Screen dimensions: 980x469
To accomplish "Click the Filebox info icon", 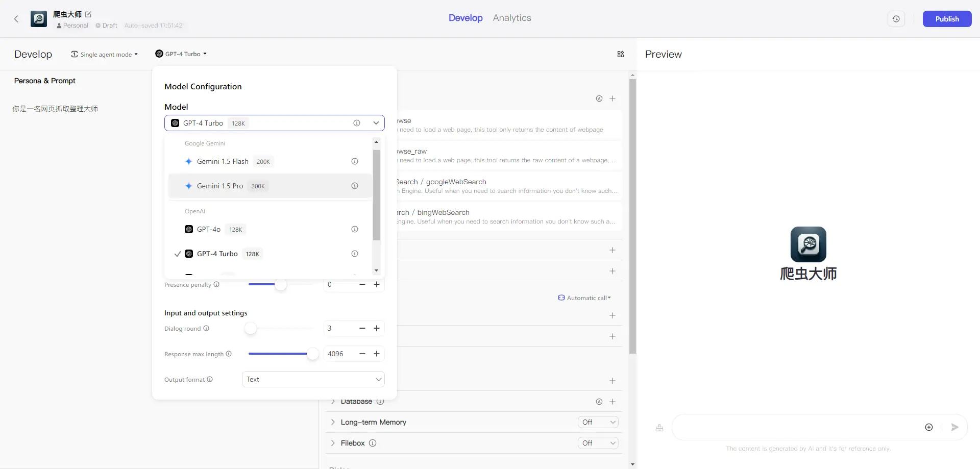I will pyautogui.click(x=373, y=443).
